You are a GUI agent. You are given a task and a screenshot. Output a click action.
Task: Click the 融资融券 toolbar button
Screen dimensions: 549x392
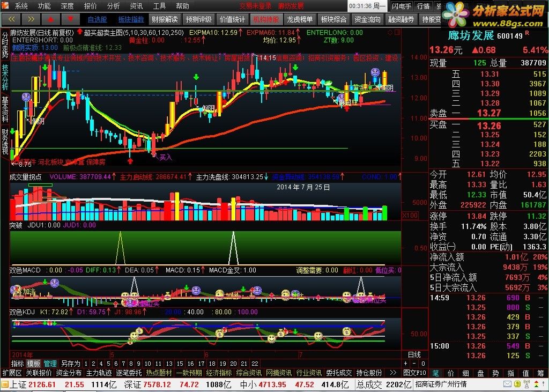[401, 20]
